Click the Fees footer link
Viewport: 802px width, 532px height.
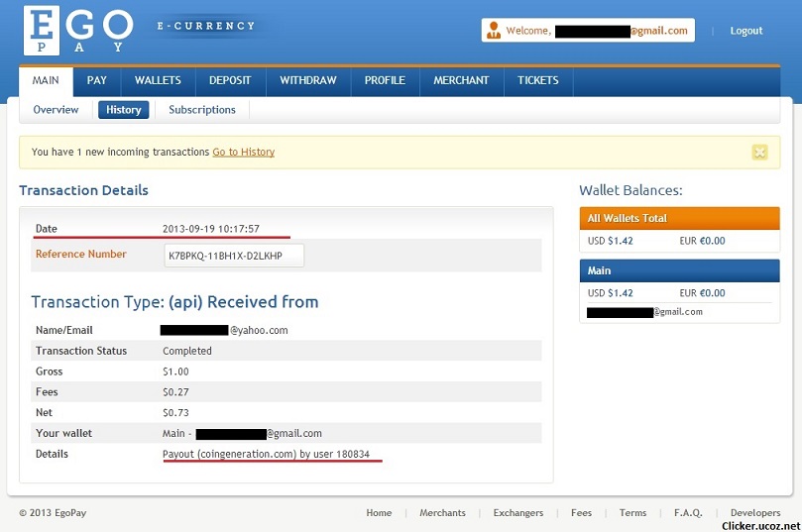581,512
